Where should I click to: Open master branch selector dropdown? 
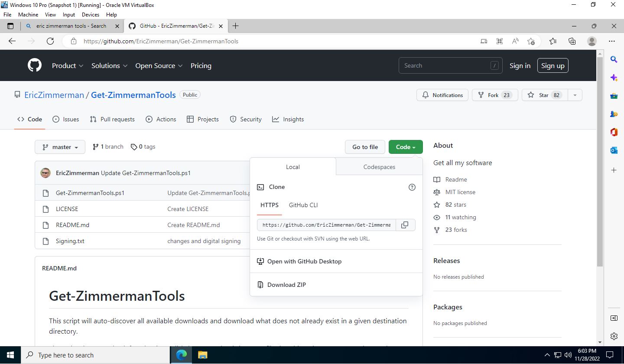pos(60,147)
